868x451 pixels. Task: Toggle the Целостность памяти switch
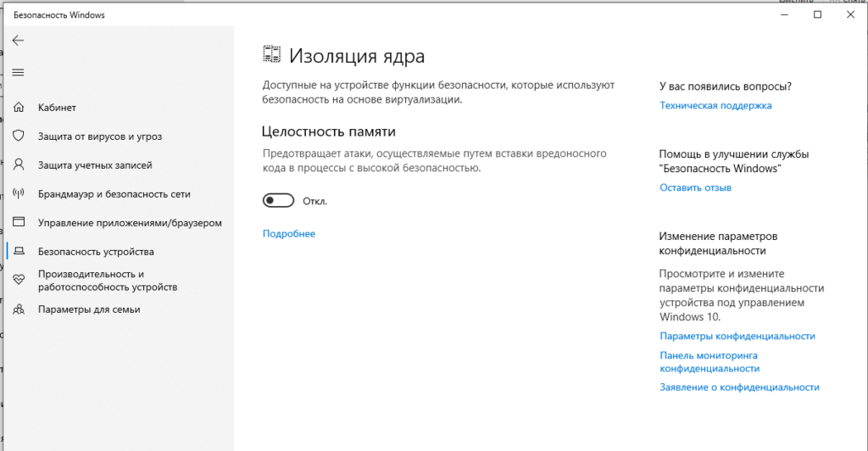click(x=278, y=200)
